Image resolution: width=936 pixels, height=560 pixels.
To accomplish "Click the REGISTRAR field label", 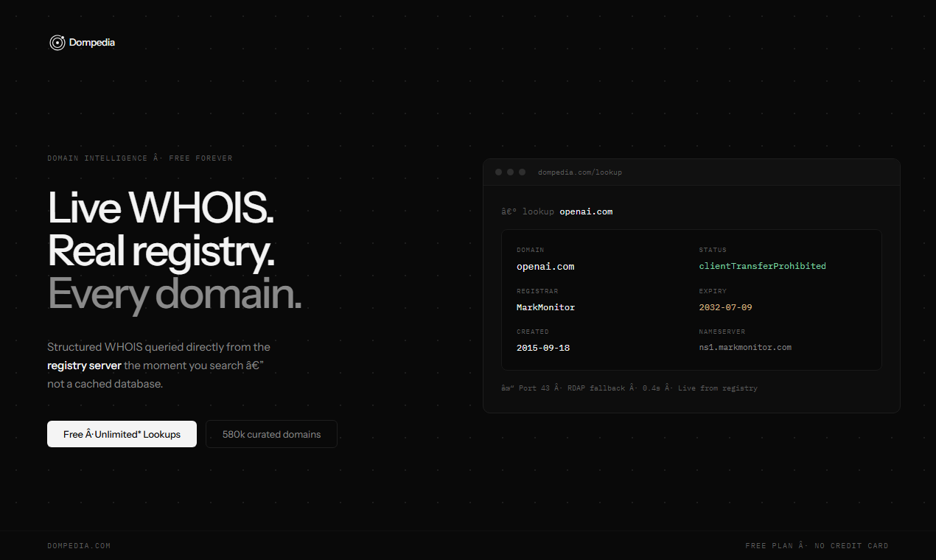I will [537, 292].
